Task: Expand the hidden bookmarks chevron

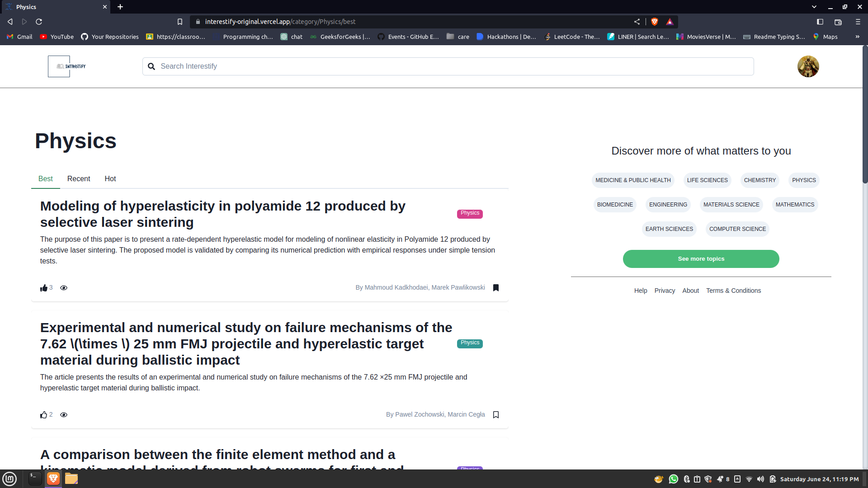Action: click(857, 37)
